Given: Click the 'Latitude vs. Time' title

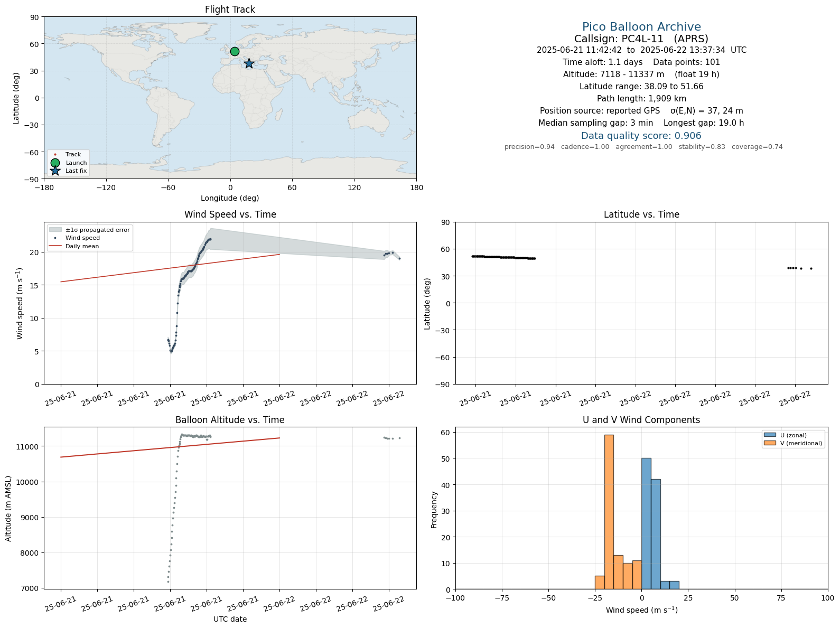Looking at the screenshot, I should [641, 214].
